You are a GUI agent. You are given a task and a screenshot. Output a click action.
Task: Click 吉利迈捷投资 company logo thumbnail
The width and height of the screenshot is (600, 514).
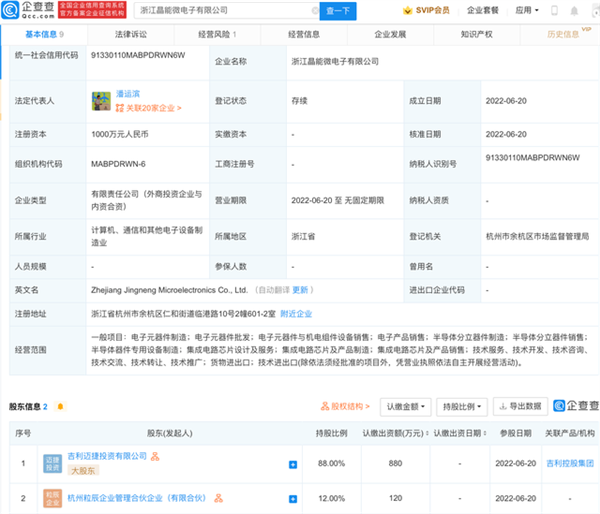click(52, 463)
